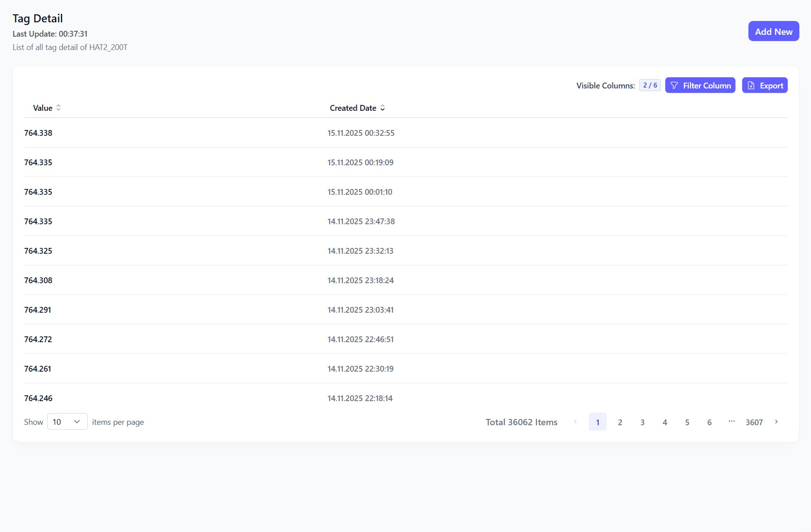The height and width of the screenshot is (532, 811).
Task: Click the 2 / 6 visible columns badge
Action: (x=650, y=85)
